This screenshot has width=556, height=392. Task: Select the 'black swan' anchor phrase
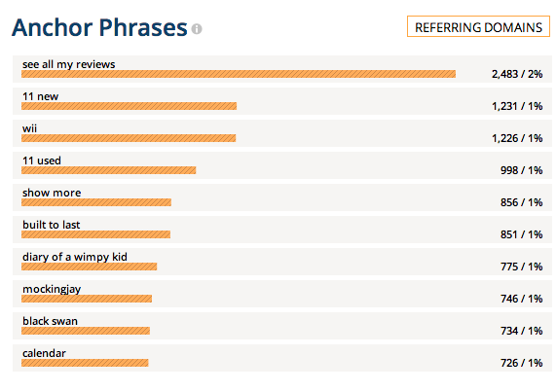coord(50,321)
